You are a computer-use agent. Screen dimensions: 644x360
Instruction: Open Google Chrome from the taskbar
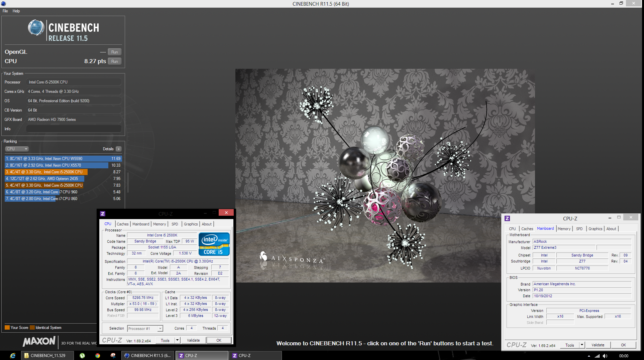[98, 356]
